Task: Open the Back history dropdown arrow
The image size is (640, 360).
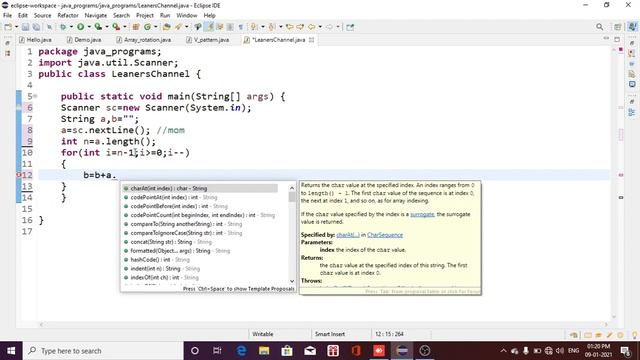Action: point(320,27)
